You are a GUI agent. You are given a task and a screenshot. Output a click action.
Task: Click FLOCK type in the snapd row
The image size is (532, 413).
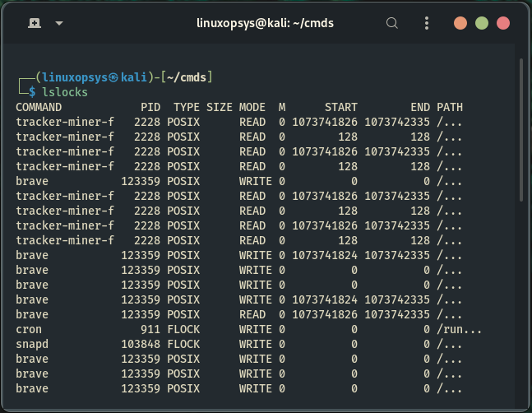point(183,344)
